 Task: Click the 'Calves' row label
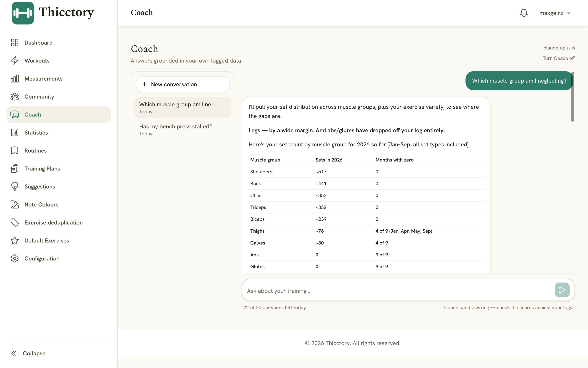[x=257, y=243]
